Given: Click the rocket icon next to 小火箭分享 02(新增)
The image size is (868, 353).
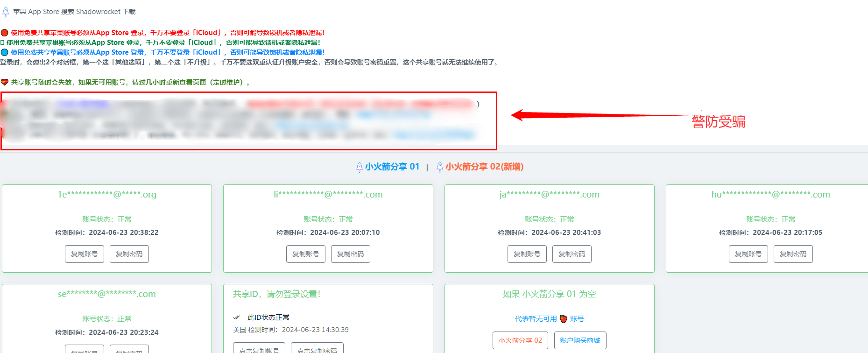Looking at the screenshot, I should [439, 167].
